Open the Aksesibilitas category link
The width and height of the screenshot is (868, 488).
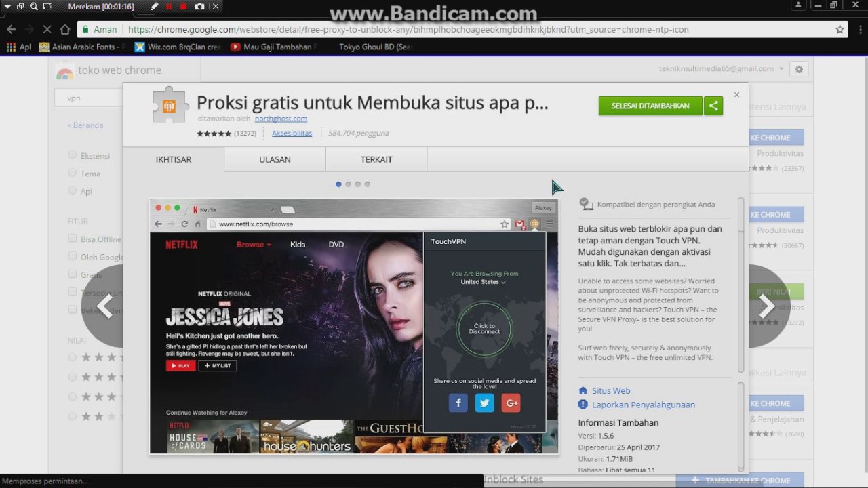click(x=292, y=134)
